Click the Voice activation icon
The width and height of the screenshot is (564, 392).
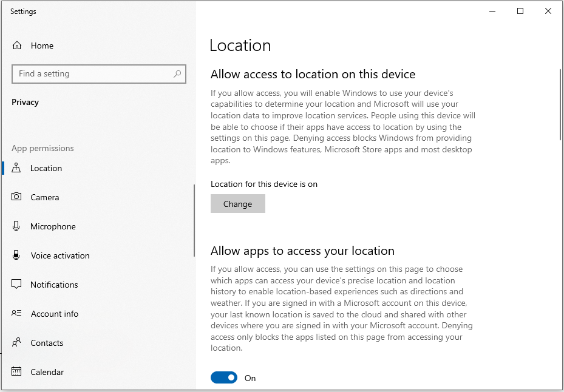point(16,255)
